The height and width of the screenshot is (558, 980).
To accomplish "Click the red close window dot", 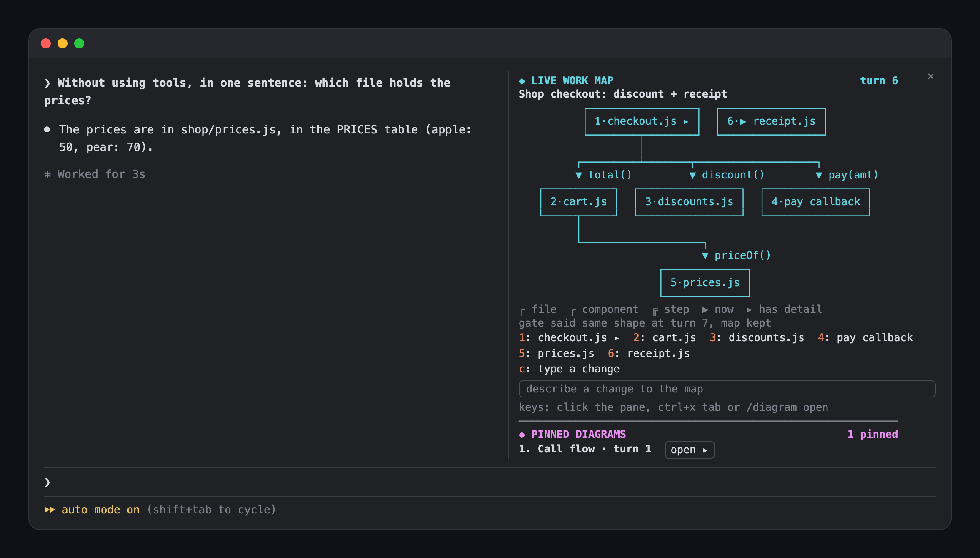I will 46,43.
